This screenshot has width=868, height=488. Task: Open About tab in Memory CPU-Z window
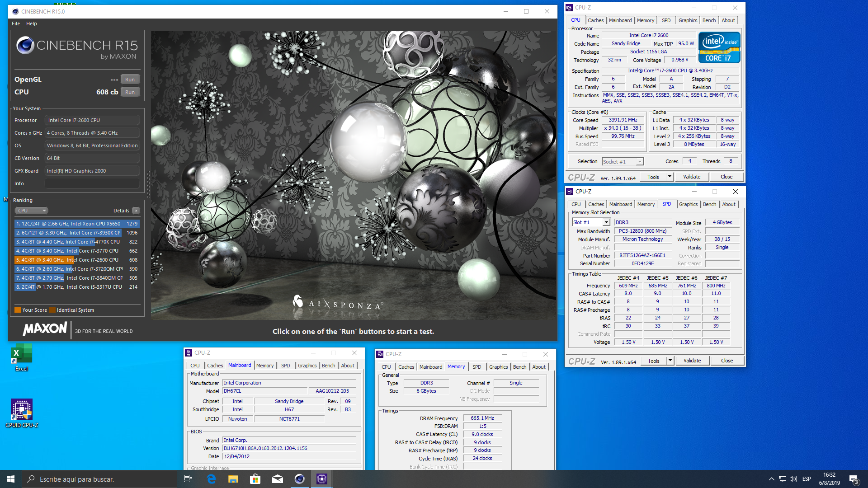pos(538,367)
